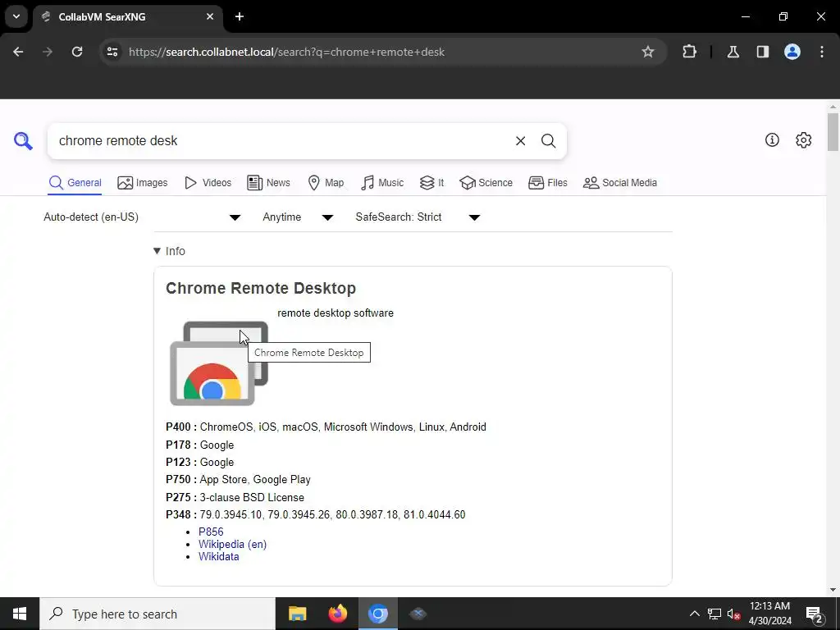Submit search with magnifier button

point(548,141)
